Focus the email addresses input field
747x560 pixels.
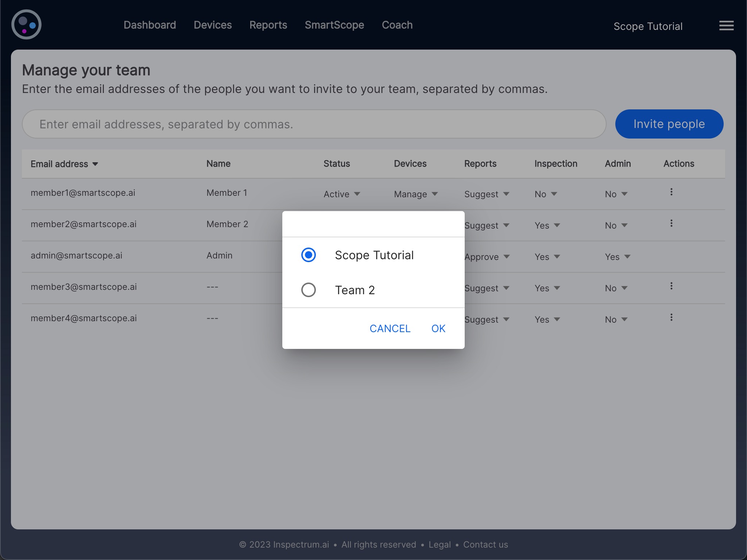314,124
